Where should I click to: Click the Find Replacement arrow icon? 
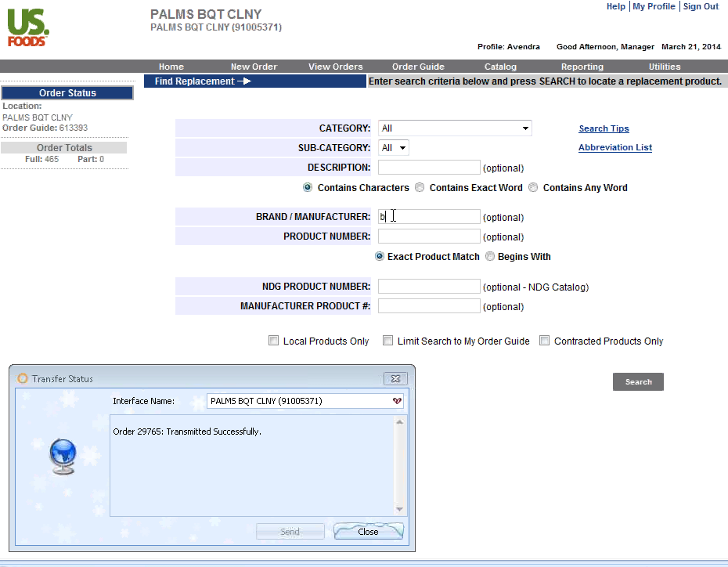(x=244, y=81)
